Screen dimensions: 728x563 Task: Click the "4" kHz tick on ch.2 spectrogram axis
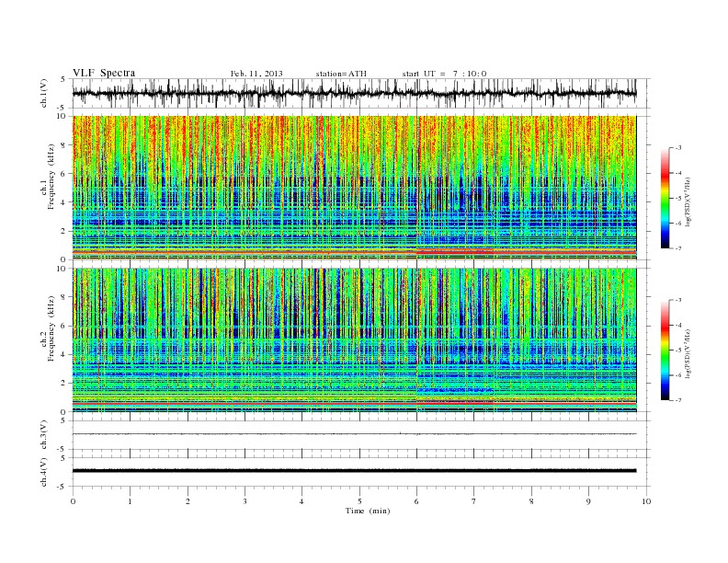pyautogui.click(x=63, y=354)
